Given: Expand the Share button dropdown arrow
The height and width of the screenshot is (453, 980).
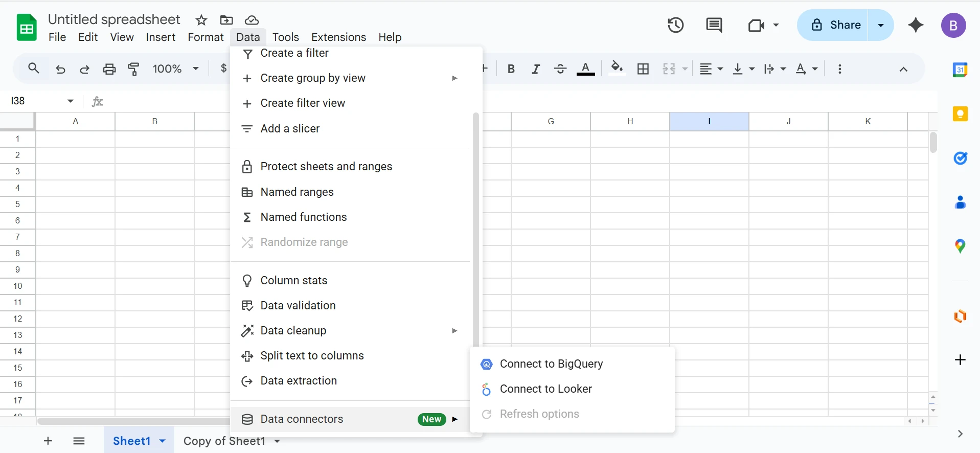Looking at the screenshot, I should [x=881, y=25].
